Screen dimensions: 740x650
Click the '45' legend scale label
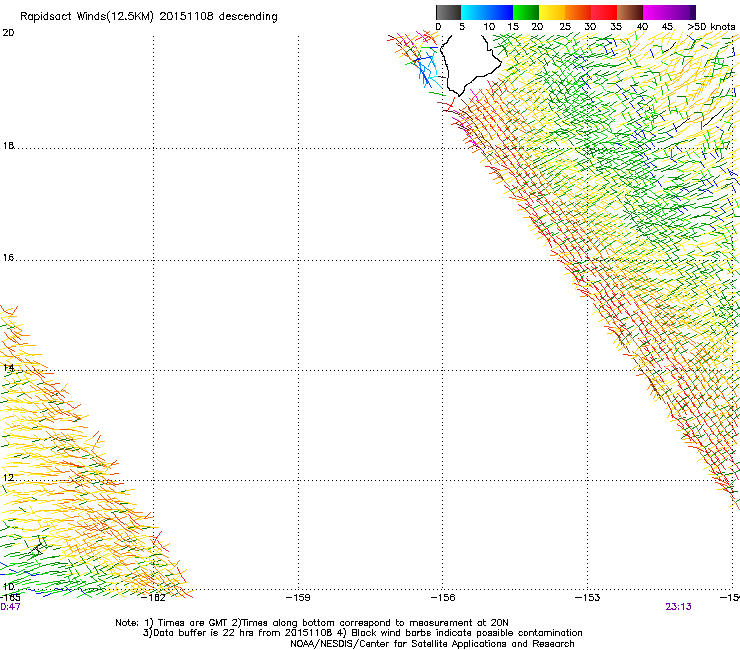pyautogui.click(x=667, y=27)
